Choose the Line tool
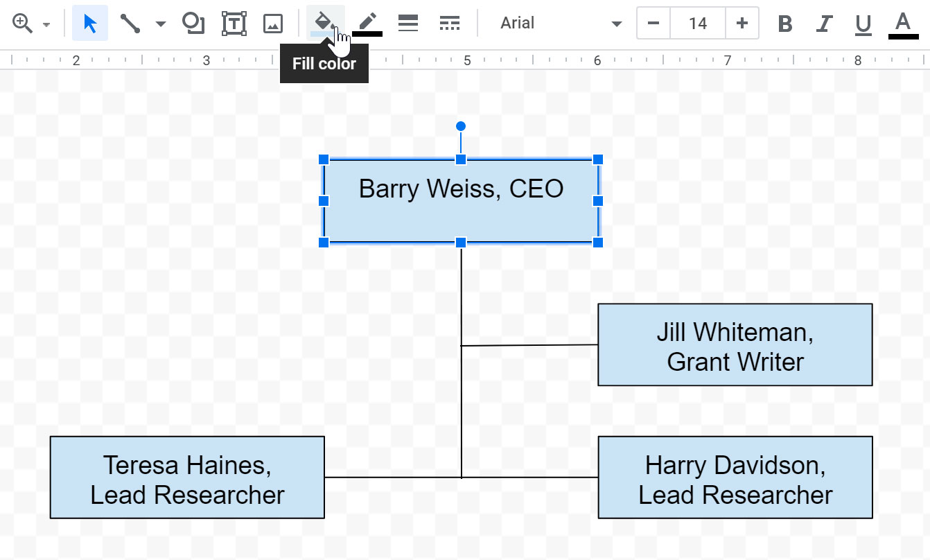This screenshot has height=560, width=930. tap(130, 24)
